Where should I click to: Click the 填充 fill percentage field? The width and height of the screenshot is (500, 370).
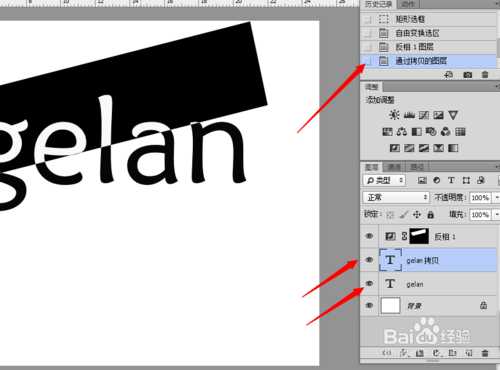coord(480,214)
